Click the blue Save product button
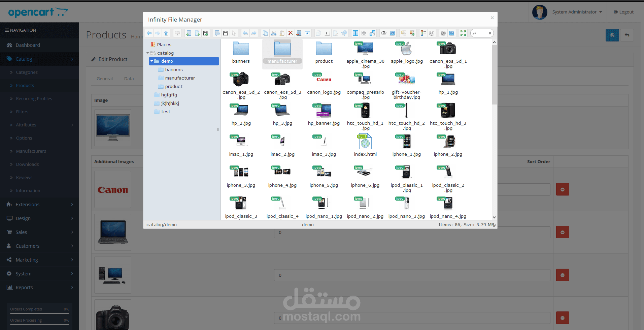Image resolution: width=644 pixels, height=330 pixels. (612, 35)
